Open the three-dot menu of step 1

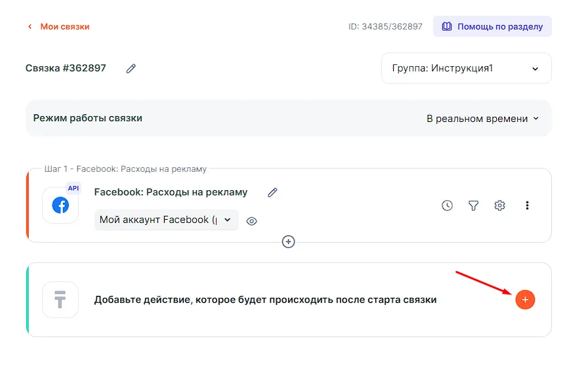[x=527, y=205]
